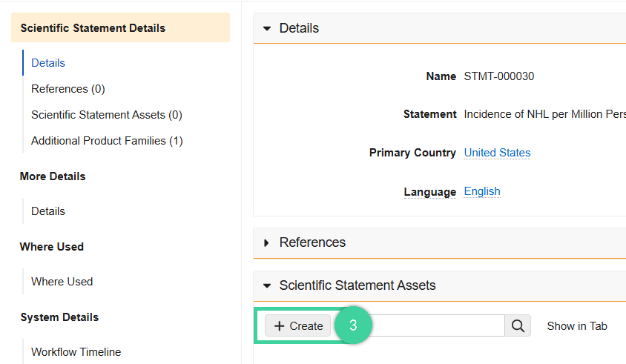This screenshot has height=364, width=626.
Task: Select Details under More Details
Action: pos(48,211)
